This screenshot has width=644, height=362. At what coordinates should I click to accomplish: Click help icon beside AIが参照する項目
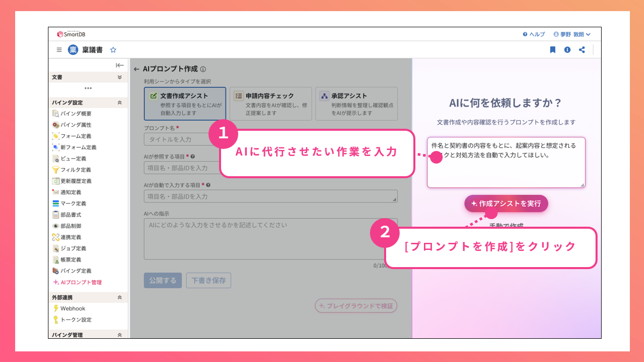[x=193, y=157]
